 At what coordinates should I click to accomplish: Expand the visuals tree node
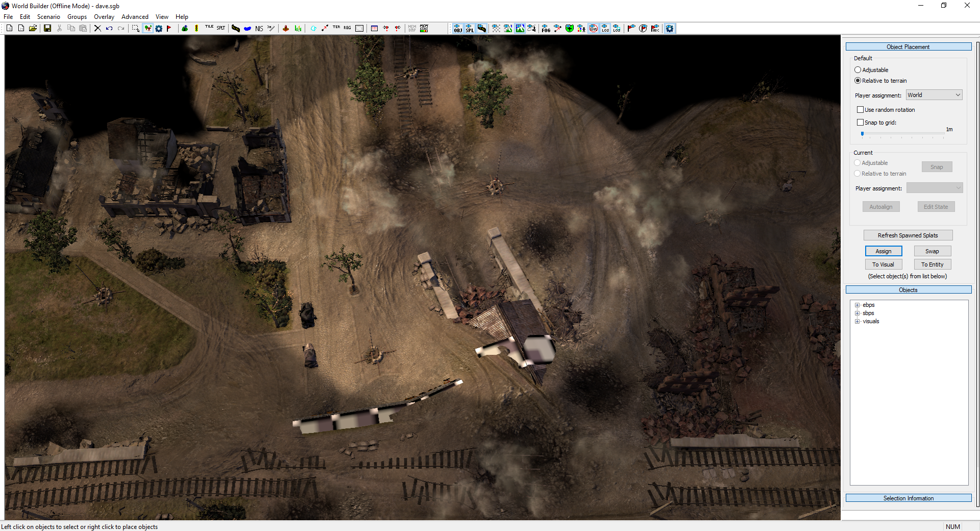857,321
